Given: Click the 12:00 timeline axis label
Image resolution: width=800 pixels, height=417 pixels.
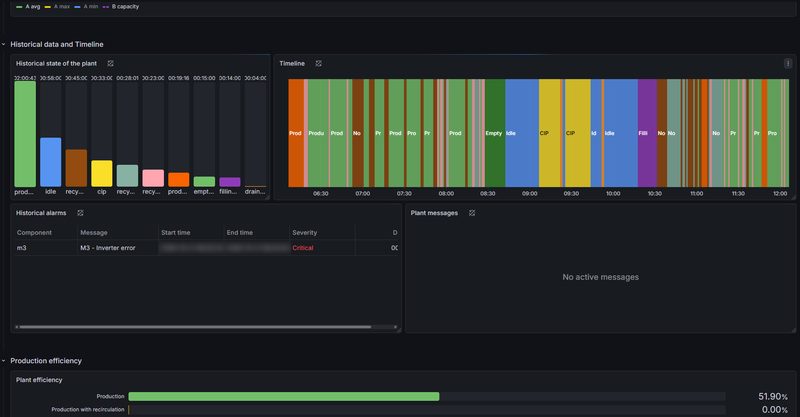Looking at the screenshot, I should (x=780, y=193).
